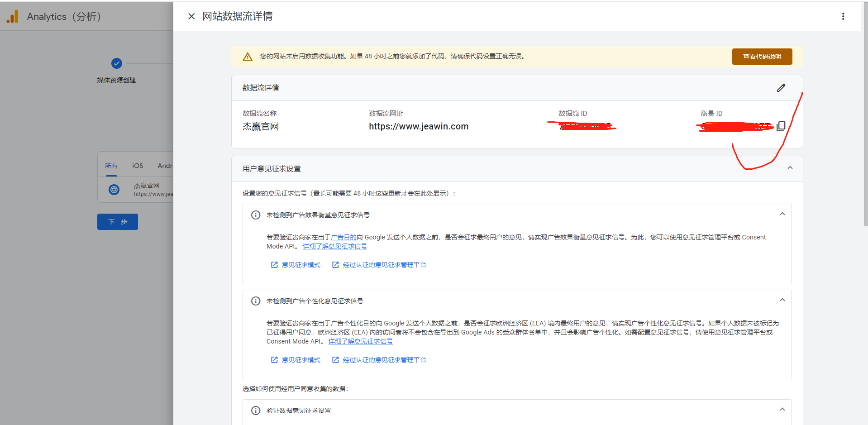Close the 网站数据流详情 panel

point(191,16)
